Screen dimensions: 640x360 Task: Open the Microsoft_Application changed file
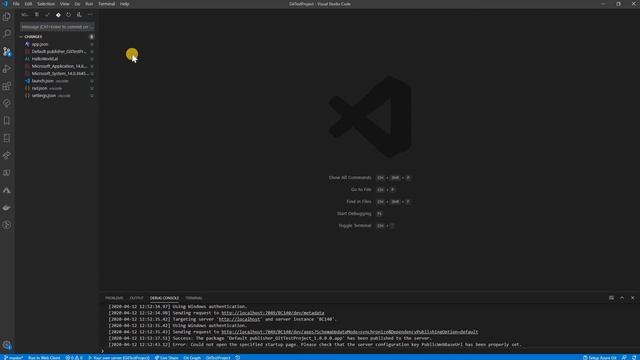(59, 66)
